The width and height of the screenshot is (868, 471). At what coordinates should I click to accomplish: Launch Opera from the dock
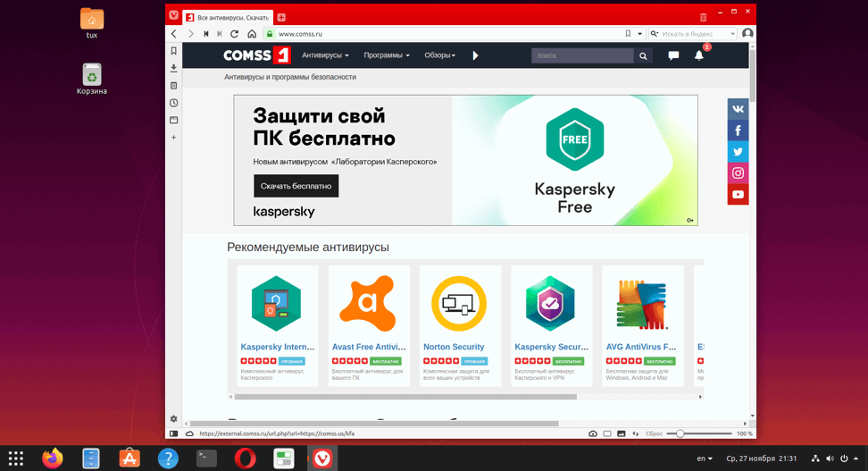coord(246,458)
